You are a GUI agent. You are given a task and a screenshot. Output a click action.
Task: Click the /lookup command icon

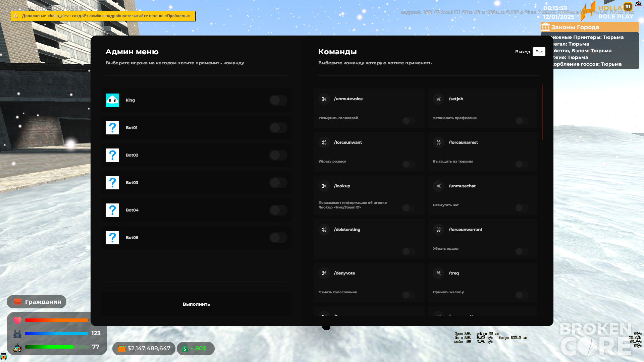tap(324, 186)
